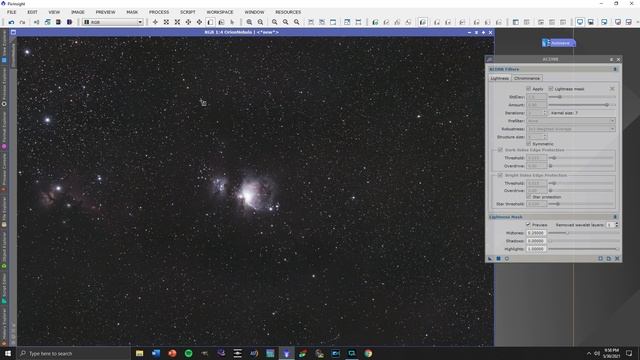Click the Highlights value field
The width and height of the screenshot is (640, 360).
(536, 249)
